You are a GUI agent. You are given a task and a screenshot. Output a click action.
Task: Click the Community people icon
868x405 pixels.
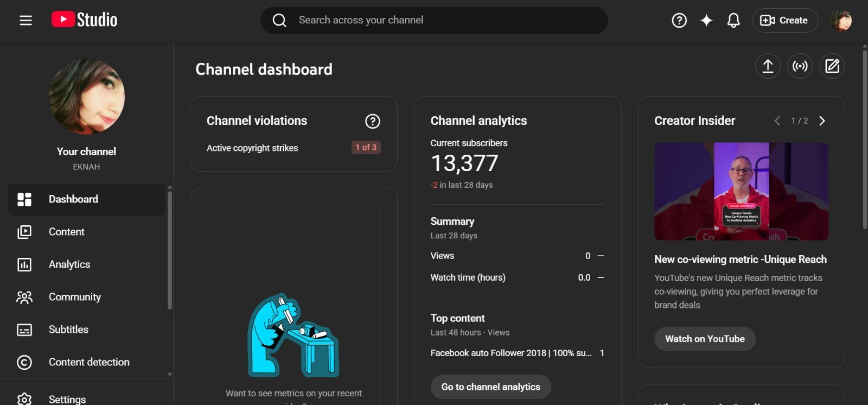(24, 297)
